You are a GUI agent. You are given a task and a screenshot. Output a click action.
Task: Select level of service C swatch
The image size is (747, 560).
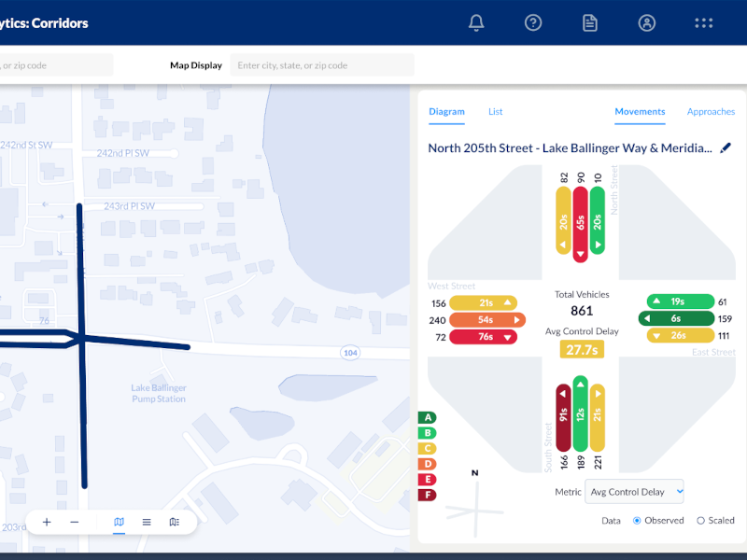pos(428,449)
